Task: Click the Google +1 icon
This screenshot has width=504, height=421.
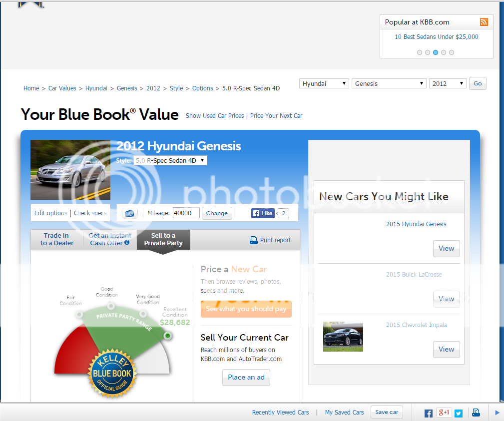Action: pyautogui.click(x=444, y=413)
